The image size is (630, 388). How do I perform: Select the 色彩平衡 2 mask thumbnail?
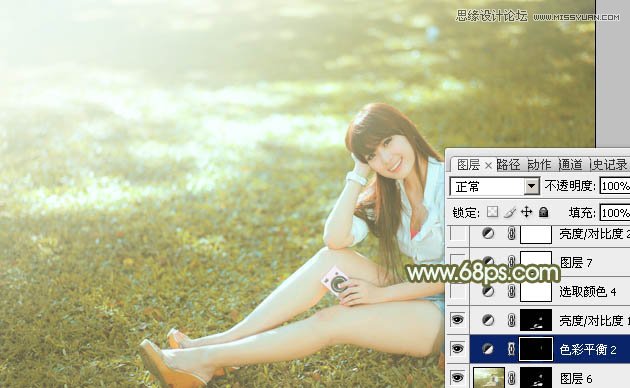point(536,349)
